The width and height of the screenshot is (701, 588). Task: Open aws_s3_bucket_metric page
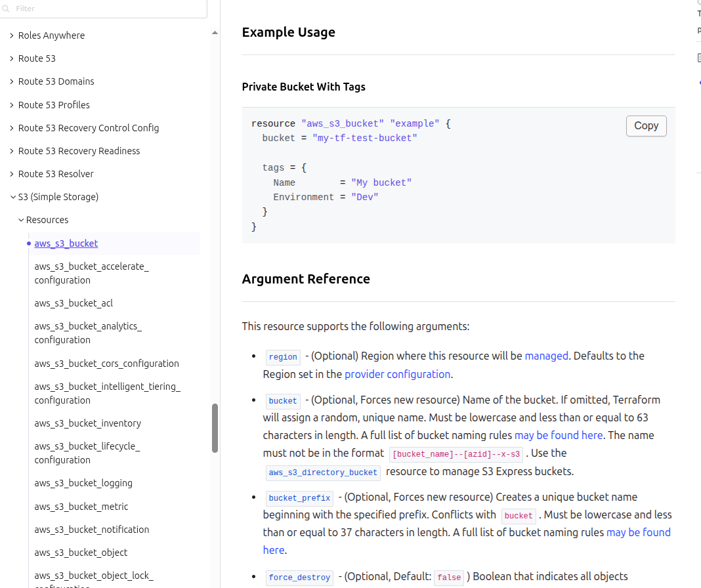coord(81,507)
